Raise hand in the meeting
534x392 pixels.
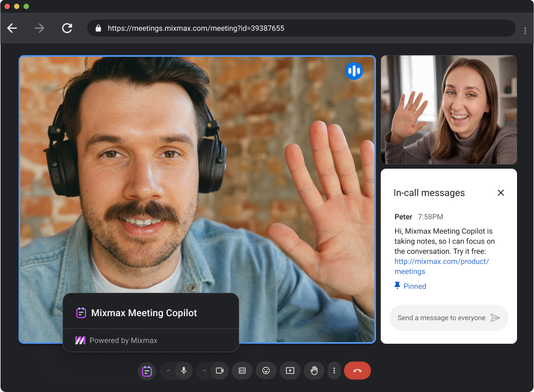pyautogui.click(x=314, y=371)
